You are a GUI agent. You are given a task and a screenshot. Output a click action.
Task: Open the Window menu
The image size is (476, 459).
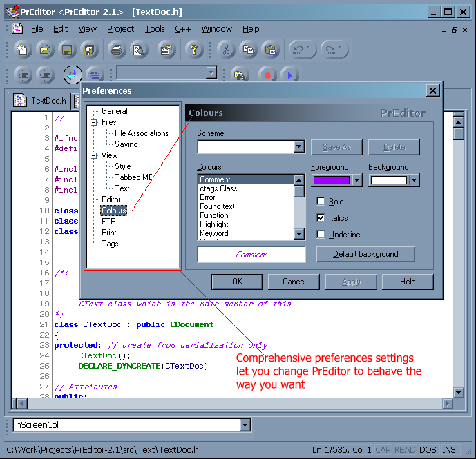pyautogui.click(x=217, y=29)
